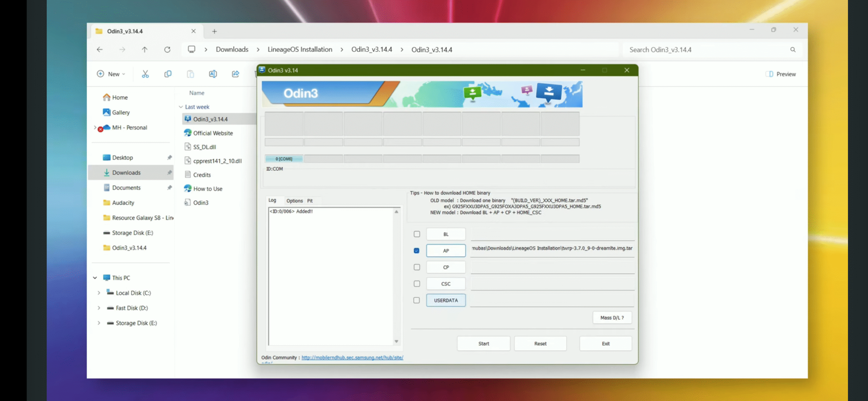The width and height of the screenshot is (868, 401).
Task: Open a new Explorer tab with plus
Action: point(214,31)
